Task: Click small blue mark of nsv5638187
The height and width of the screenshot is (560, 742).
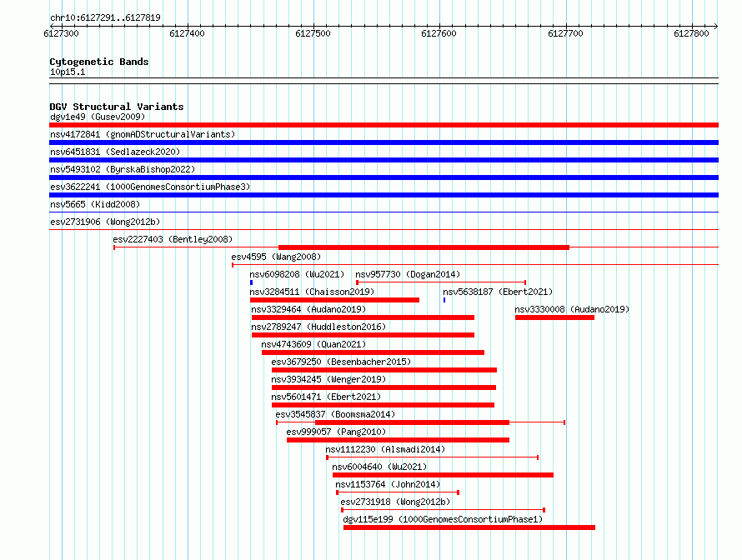Action: pos(444,300)
